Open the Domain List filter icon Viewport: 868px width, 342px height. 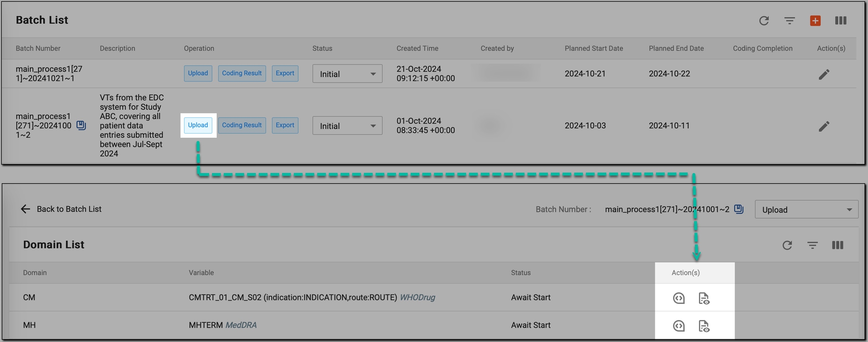pyautogui.click(x=812, y=245)
